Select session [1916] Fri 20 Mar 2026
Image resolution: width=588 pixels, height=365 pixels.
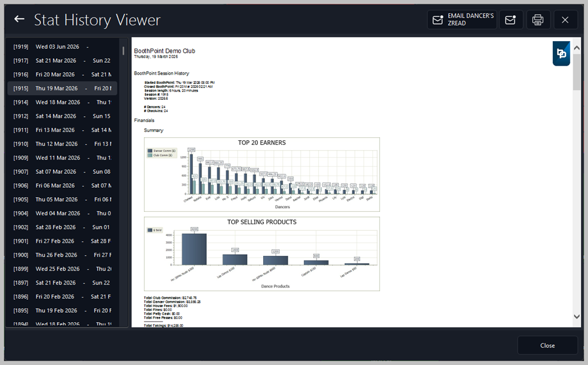[62, 75]
